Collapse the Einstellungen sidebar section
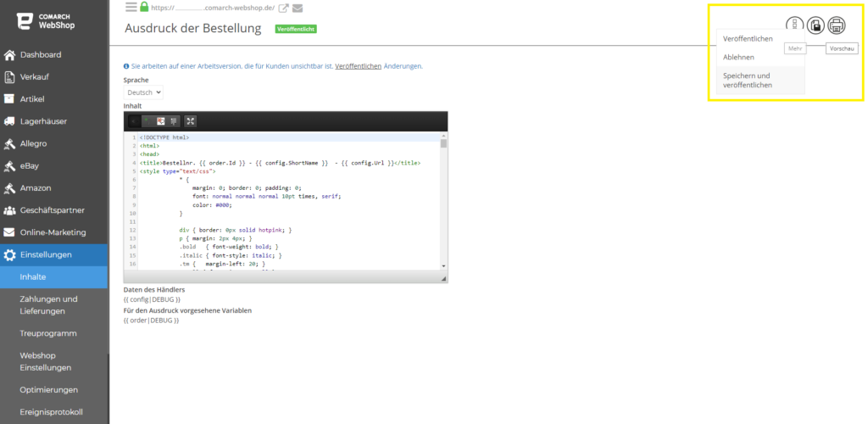Screen dimensions: 868x424 54,255
